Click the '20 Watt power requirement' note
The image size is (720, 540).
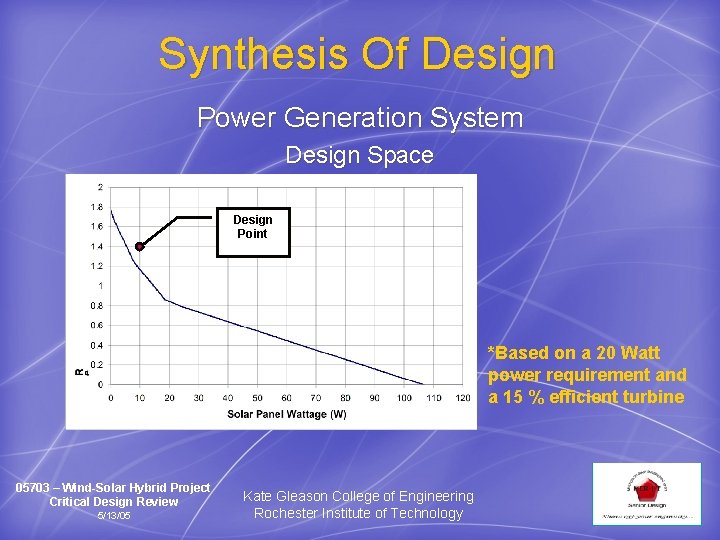(587, 375)
